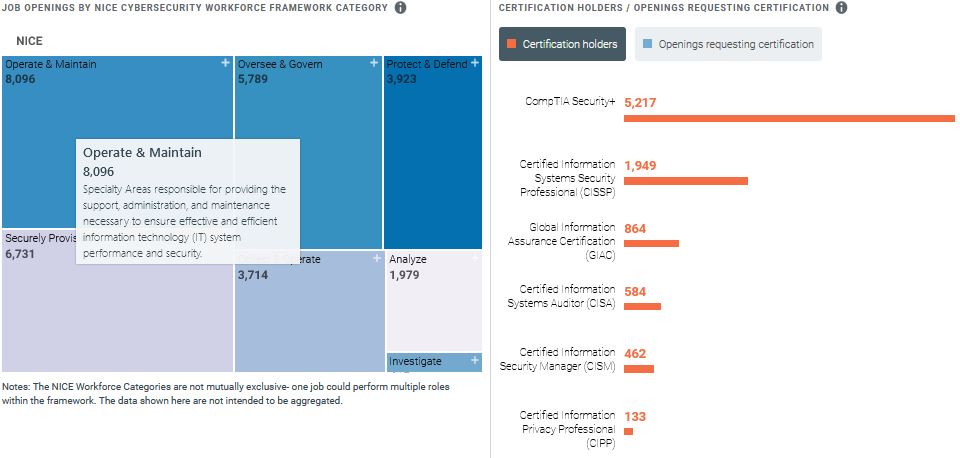Click the small CIPP certification bar
The width and height of the screenshot is (960, 458).
(628, 431)
